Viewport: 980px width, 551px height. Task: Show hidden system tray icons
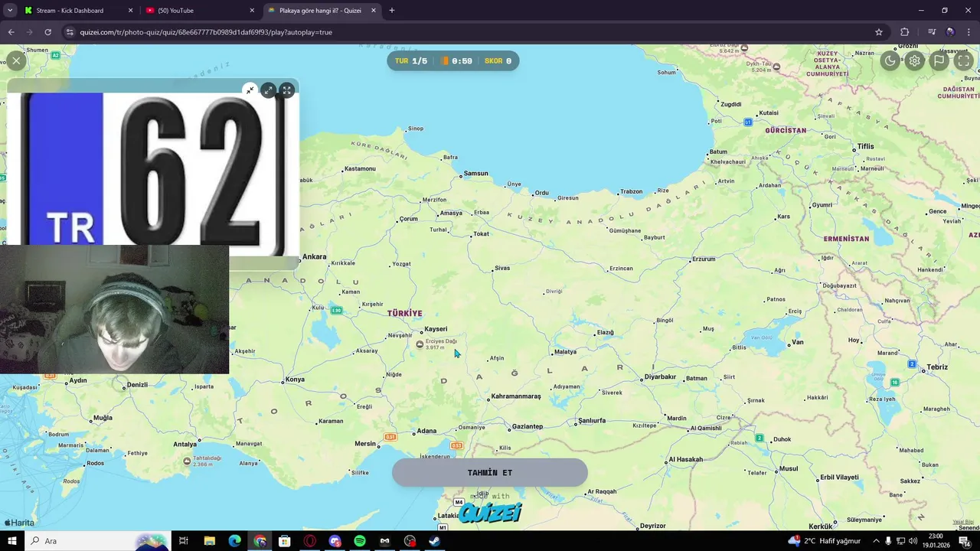[x=876, y=541]
